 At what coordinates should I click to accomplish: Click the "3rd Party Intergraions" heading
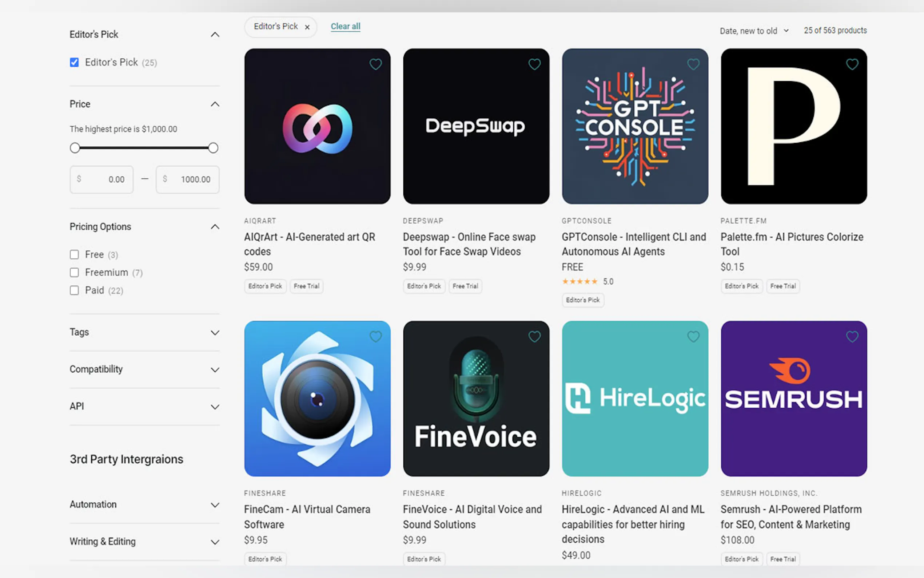click(x=127, y=459)
